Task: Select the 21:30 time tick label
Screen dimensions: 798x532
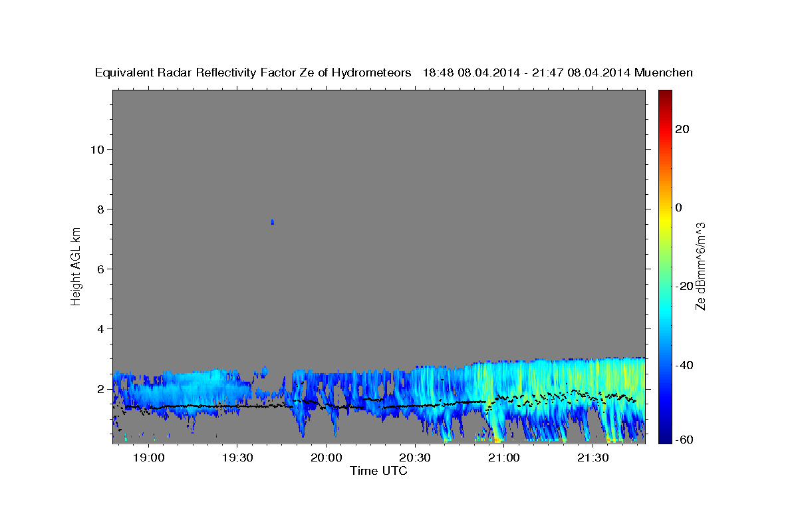Action: coord(593,458)
